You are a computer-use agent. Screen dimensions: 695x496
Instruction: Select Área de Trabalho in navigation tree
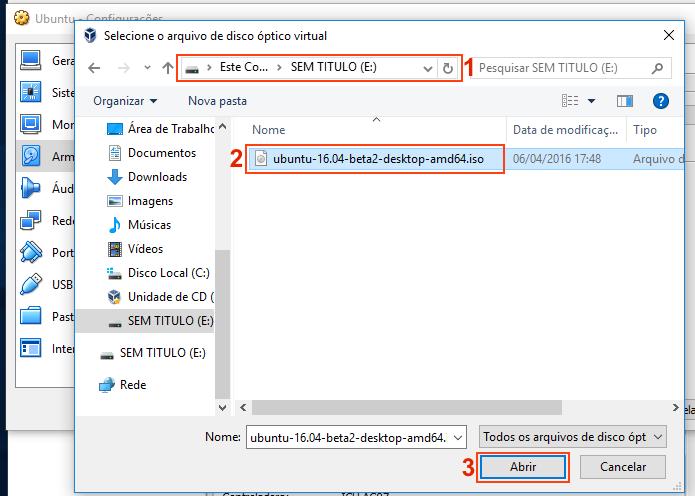160,129
